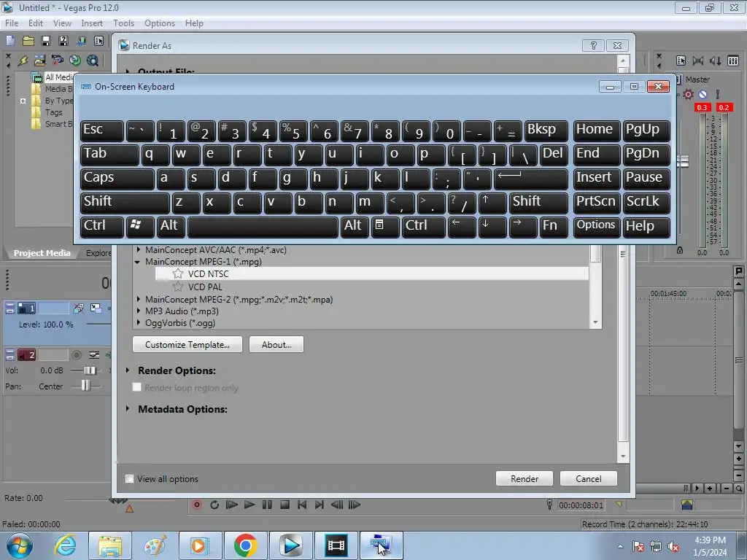Click the Import Media folder icon
The height and width of the screenshot is (560, 747).
pos(40,61)
